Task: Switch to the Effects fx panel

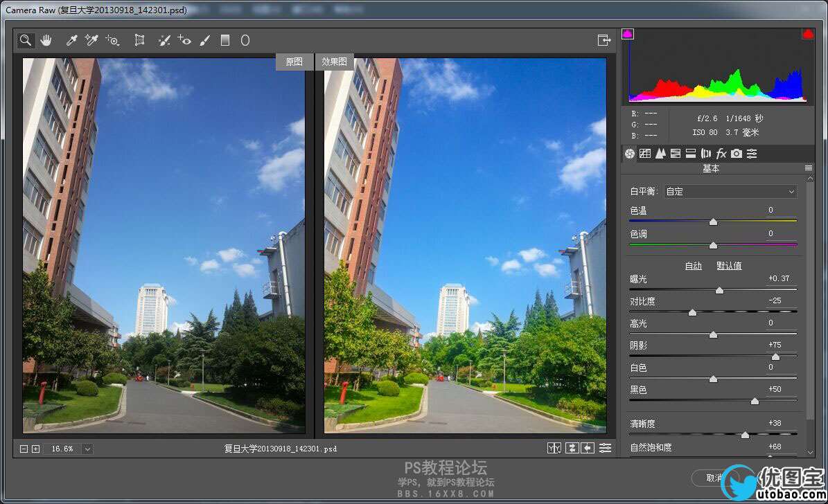Action: [x=721, y=154]
